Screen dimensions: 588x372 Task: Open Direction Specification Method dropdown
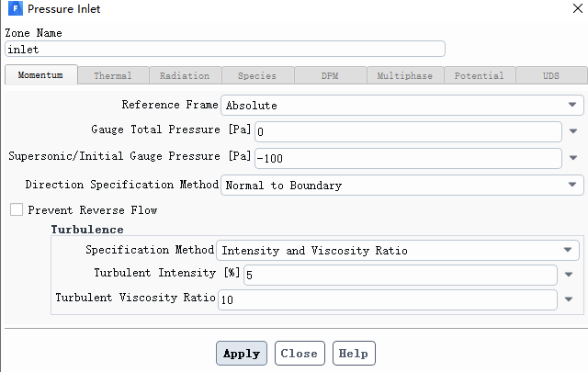402,185
